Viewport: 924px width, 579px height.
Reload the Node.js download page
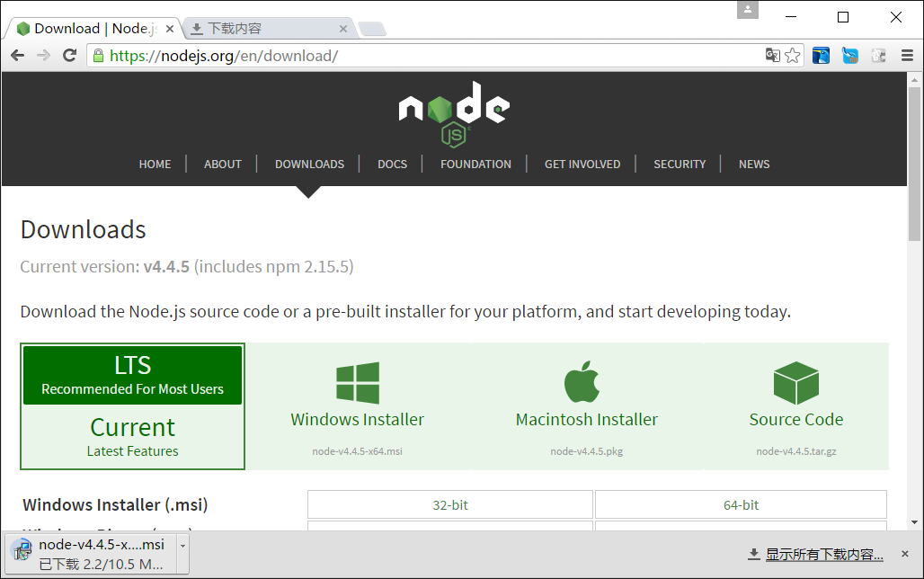point(69,56)
